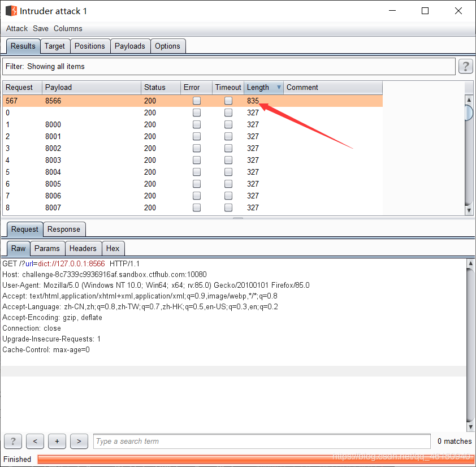The image size is (476, 467).
Task: Select the Raw view tab
Action: click(x=18, y=248)
